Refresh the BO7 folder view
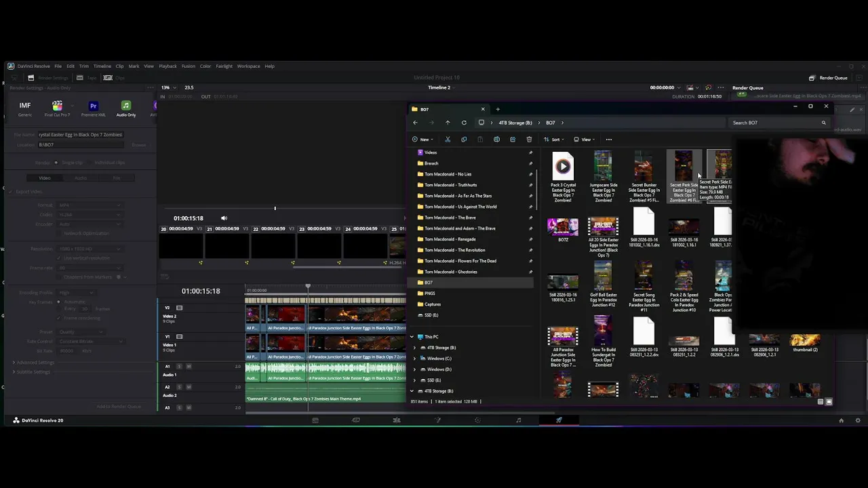 coord(464,123)
